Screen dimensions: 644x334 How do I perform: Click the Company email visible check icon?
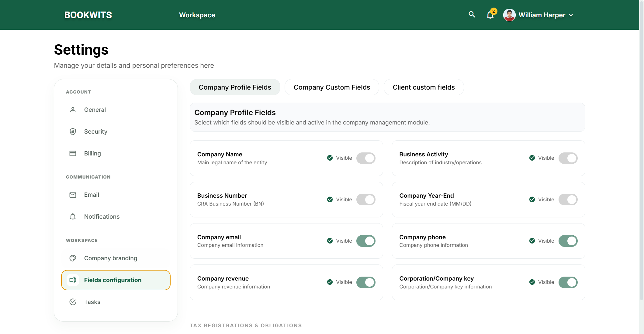coord(330,241)
